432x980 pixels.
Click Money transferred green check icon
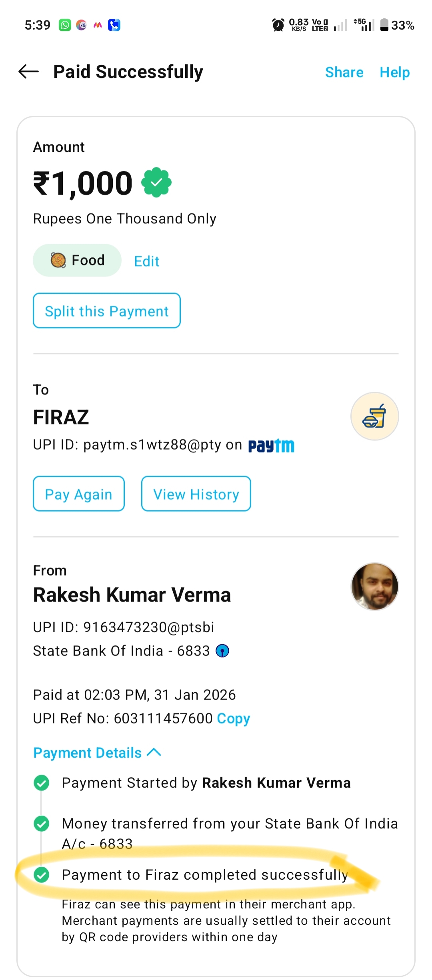42,824
